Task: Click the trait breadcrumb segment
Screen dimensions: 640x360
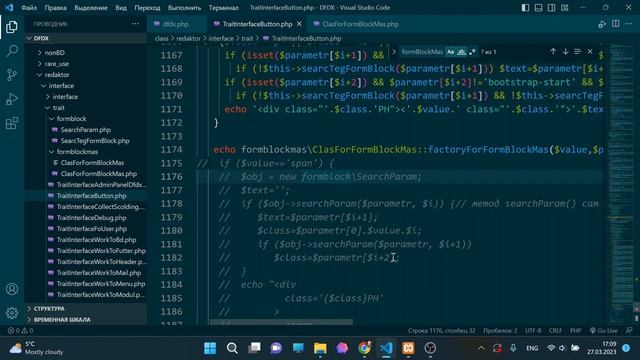Action: [x=247, y=38]
